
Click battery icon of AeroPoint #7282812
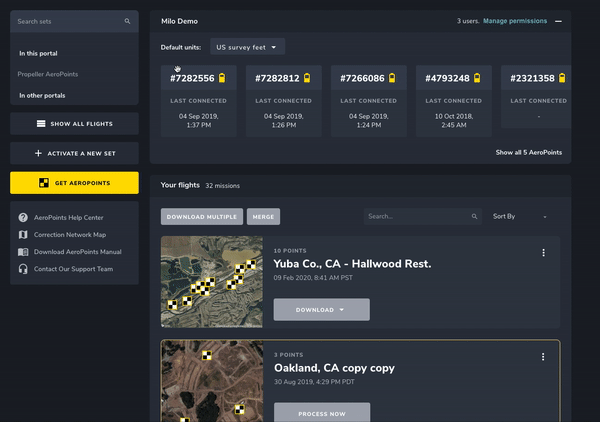(x=307, y=78)
